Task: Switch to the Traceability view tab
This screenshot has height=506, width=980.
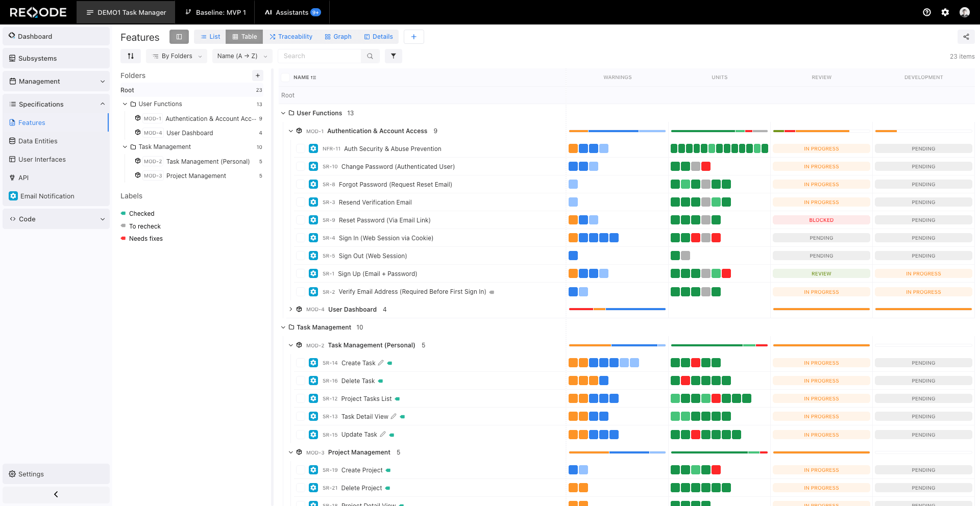Action: pos(291,37)
